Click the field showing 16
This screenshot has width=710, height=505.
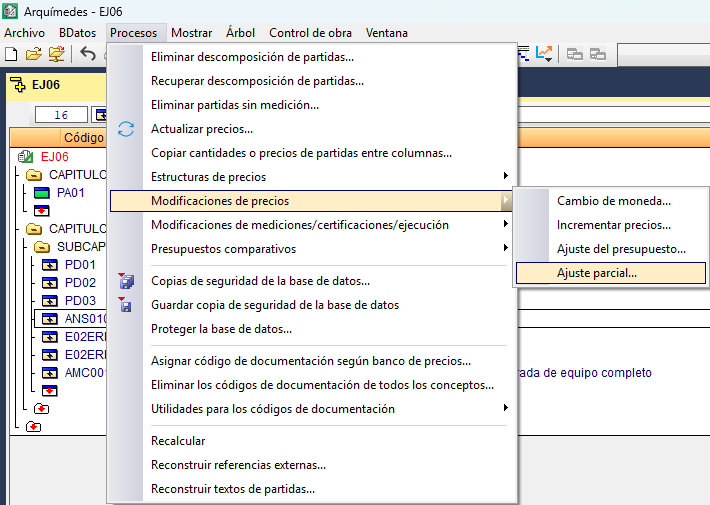point(61,115)
